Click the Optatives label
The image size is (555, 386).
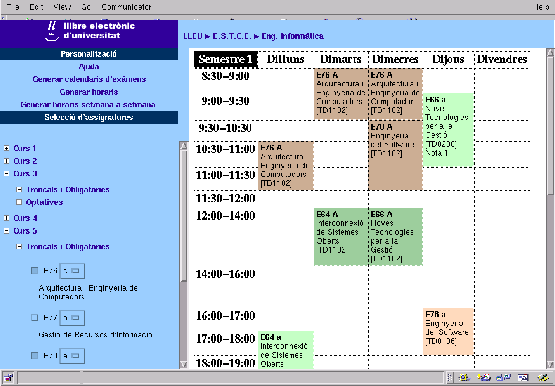point(44,202)
